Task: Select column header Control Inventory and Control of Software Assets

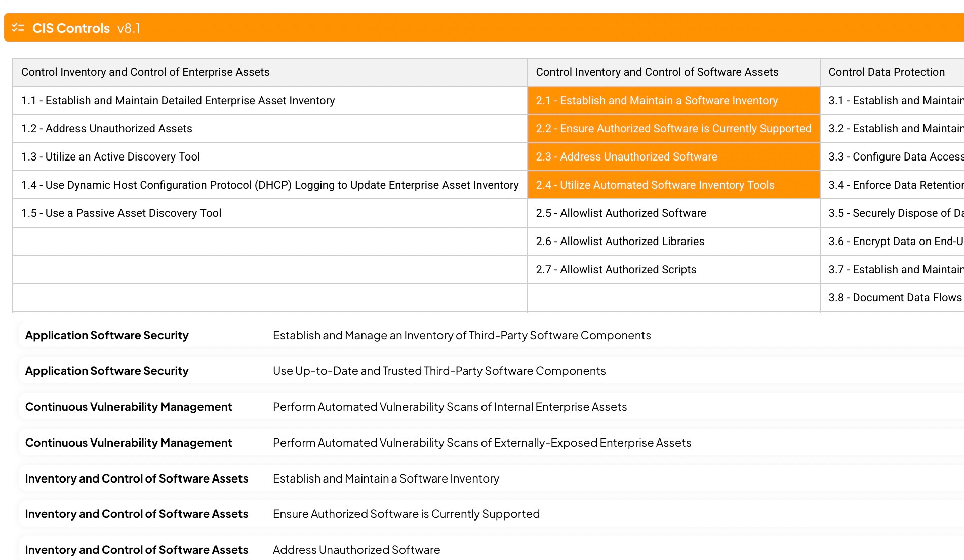Action: (673, 72)
